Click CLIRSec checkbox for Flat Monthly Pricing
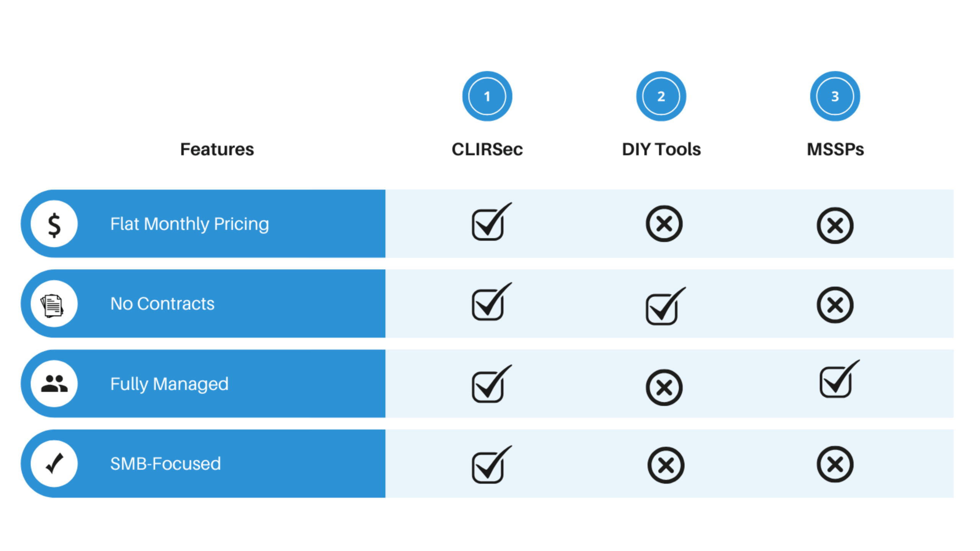This screenshot has height=551, width=980. click(492, 221)
